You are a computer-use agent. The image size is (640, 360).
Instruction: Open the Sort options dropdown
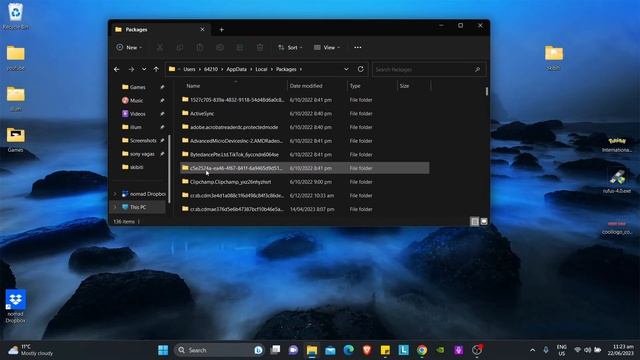290,48
